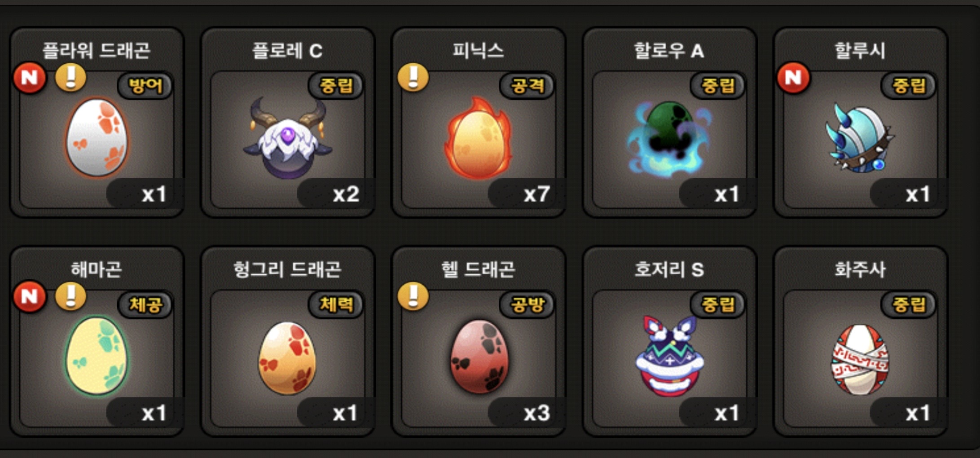Screen dimensions: 980x458
Task: Select the bandaged 화주사 egg
Action: [860, 360]
